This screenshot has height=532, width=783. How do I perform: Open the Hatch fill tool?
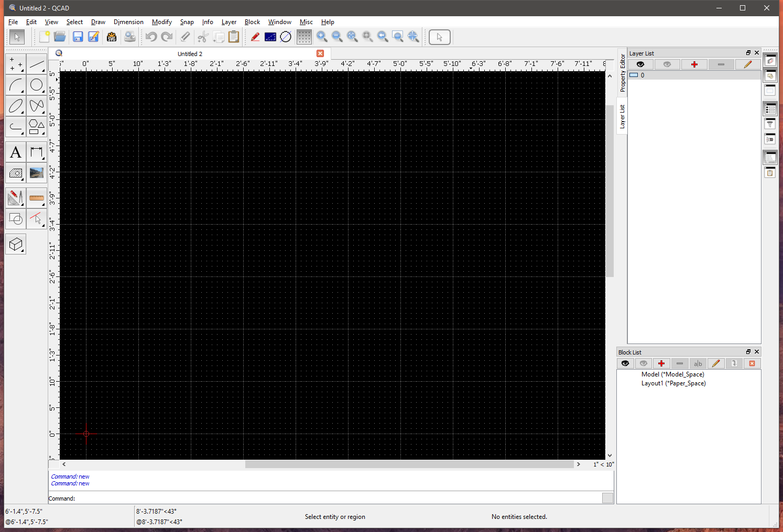click(x=16, y=173)
